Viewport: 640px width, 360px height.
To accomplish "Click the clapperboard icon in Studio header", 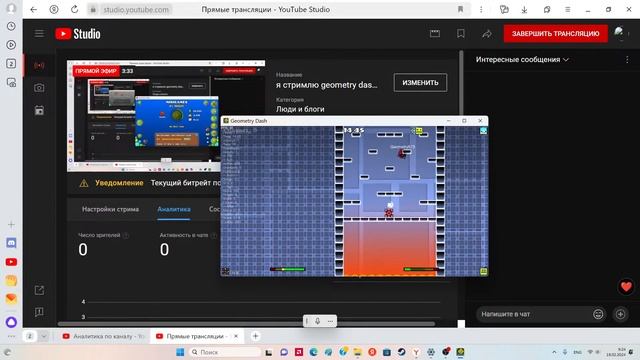I will tap(435, 33).
